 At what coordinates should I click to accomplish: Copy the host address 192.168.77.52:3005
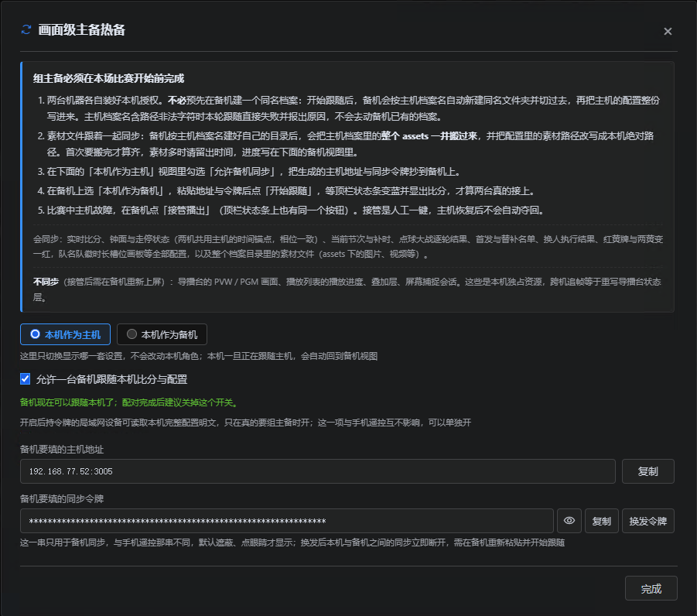click(647, 471)
